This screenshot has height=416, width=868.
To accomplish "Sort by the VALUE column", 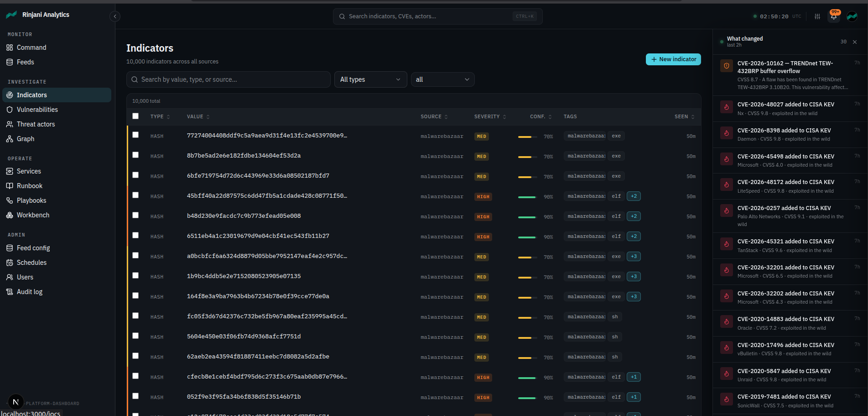I will click(198, 117).
